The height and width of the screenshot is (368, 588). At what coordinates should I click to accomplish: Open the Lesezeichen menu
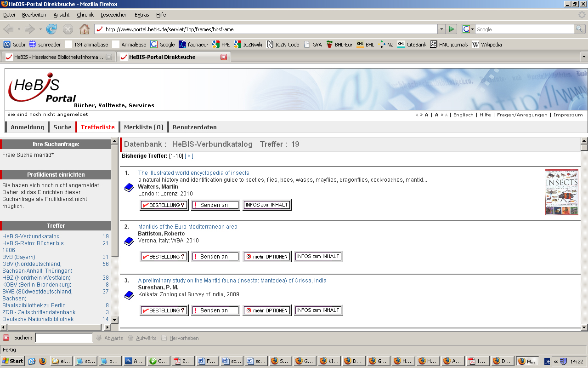click(x=114, y=15)
